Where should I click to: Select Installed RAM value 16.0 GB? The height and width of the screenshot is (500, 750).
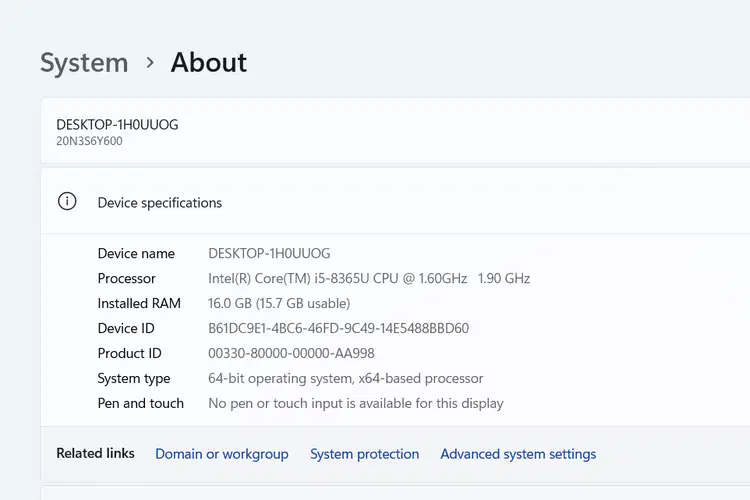coord(279,303)
